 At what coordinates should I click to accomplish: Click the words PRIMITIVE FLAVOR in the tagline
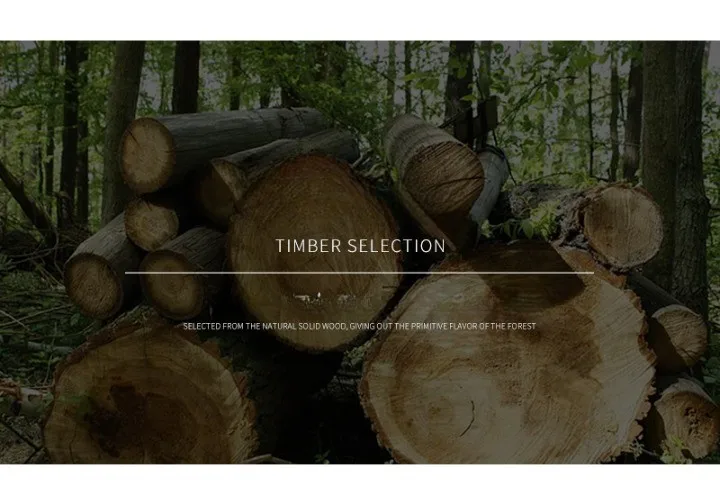(444, 326)
